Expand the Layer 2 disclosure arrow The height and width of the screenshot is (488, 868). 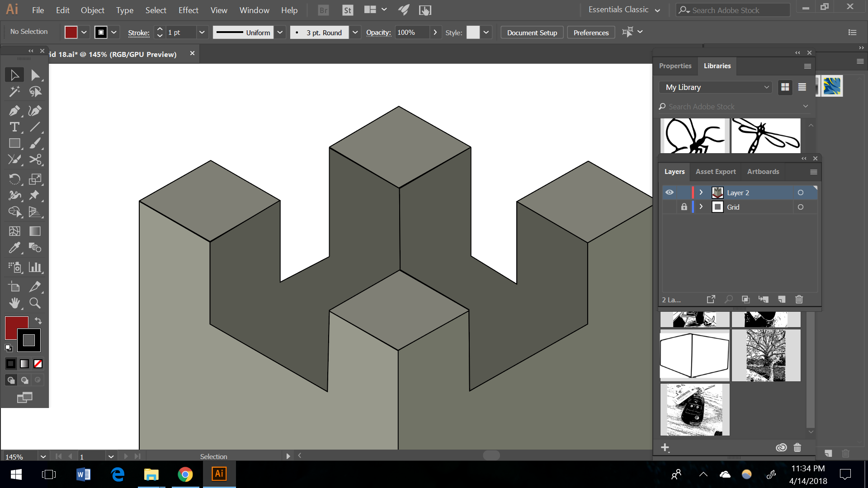[701, 192]
